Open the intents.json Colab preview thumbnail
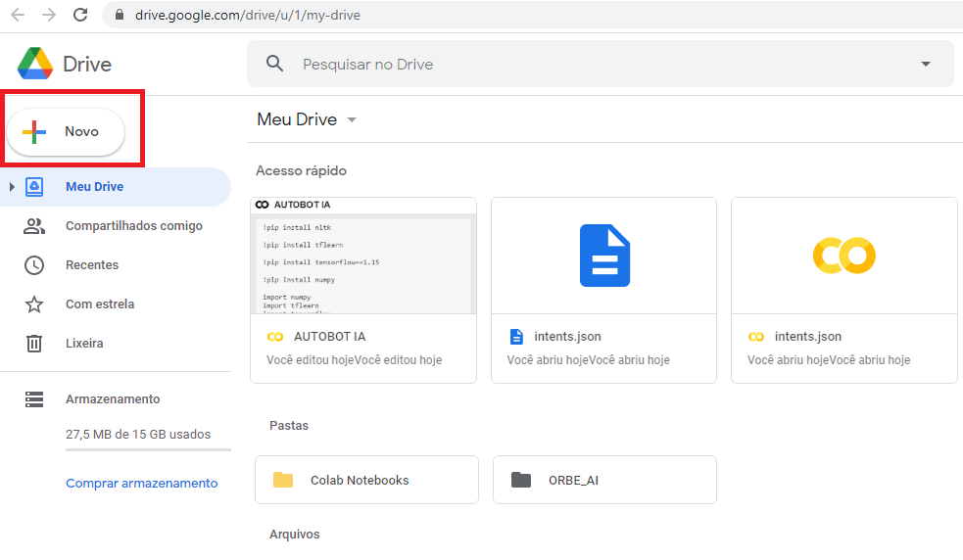The image size is (963, 560). [844, 256]
